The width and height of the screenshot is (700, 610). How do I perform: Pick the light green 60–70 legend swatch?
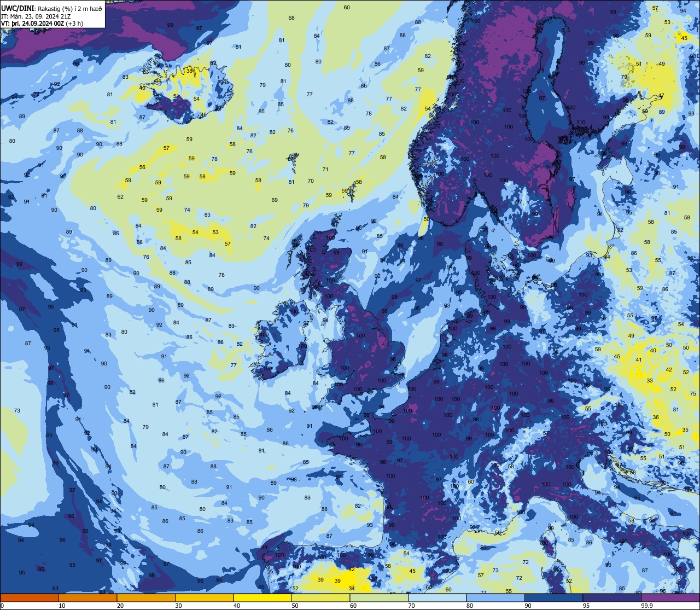point(379,598)
